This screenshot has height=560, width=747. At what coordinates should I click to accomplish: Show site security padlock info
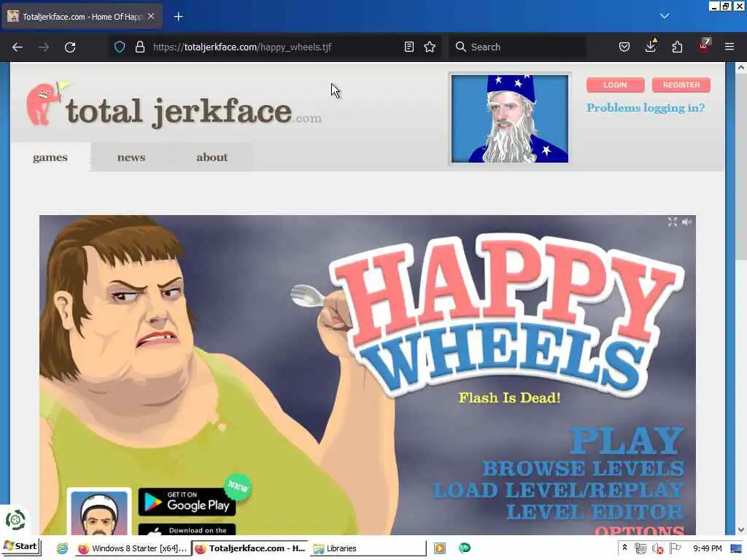(139, 47)
